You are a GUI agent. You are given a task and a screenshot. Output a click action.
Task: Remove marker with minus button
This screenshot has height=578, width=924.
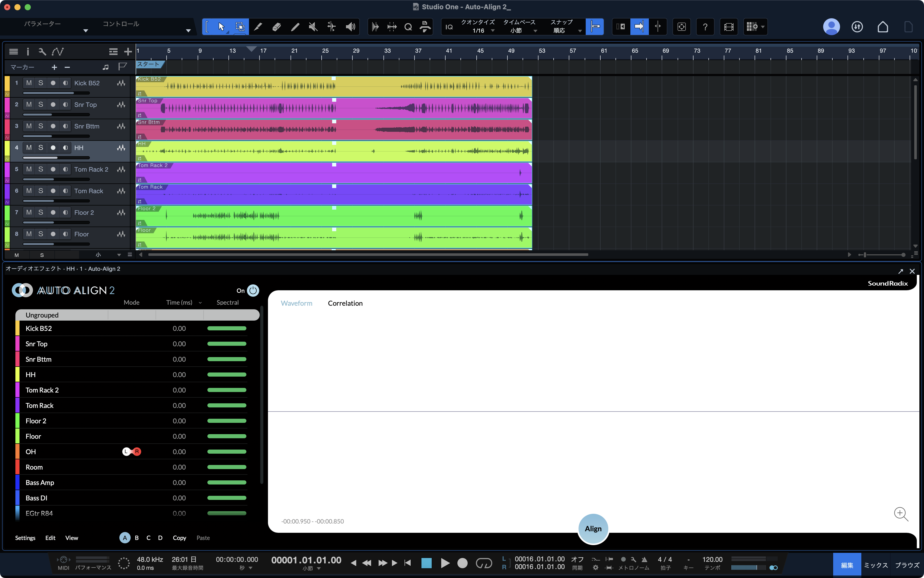(x=67, y=67)
